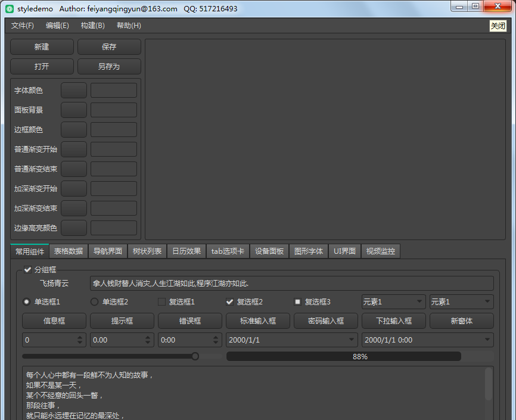Screen dimensions: 516x420
Task: Click the 新窗体 button
Action: (x=462, y=321)
